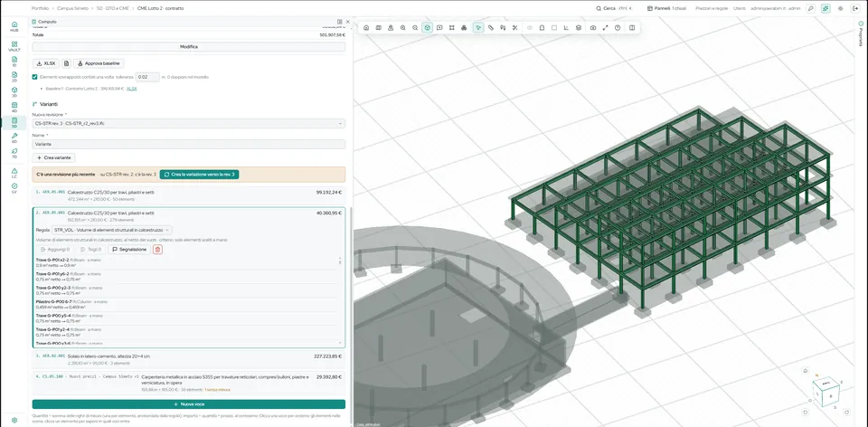This screenshot has height=427, width=868.
Task: Click the camera snapshot icon
Action: point(593,28)
